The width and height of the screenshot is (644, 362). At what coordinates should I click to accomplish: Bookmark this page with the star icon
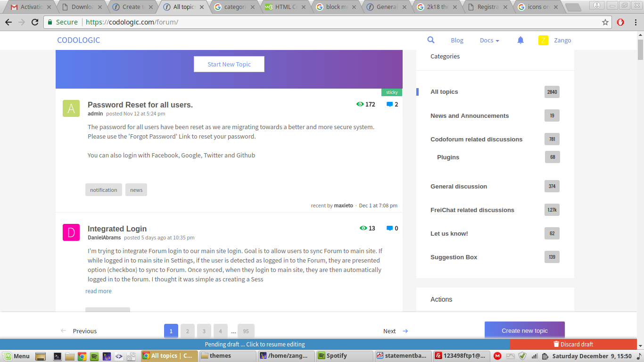(605, 22)
